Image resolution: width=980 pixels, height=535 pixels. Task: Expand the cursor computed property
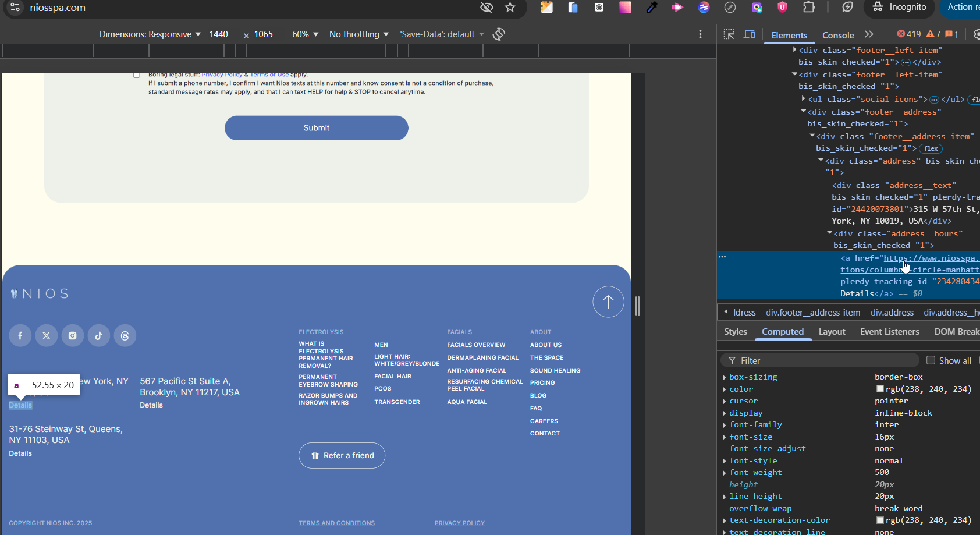[x=724, y=401]
